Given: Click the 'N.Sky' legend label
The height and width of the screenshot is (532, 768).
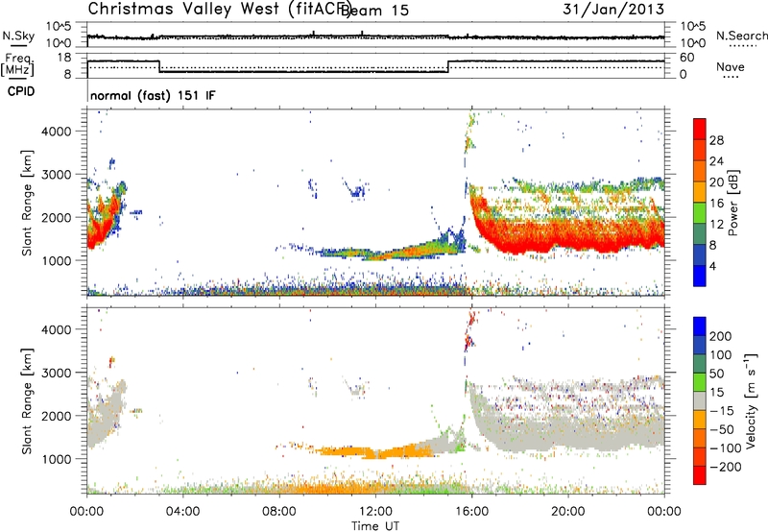Looking at the screenshot, I should tap(18, 36).
